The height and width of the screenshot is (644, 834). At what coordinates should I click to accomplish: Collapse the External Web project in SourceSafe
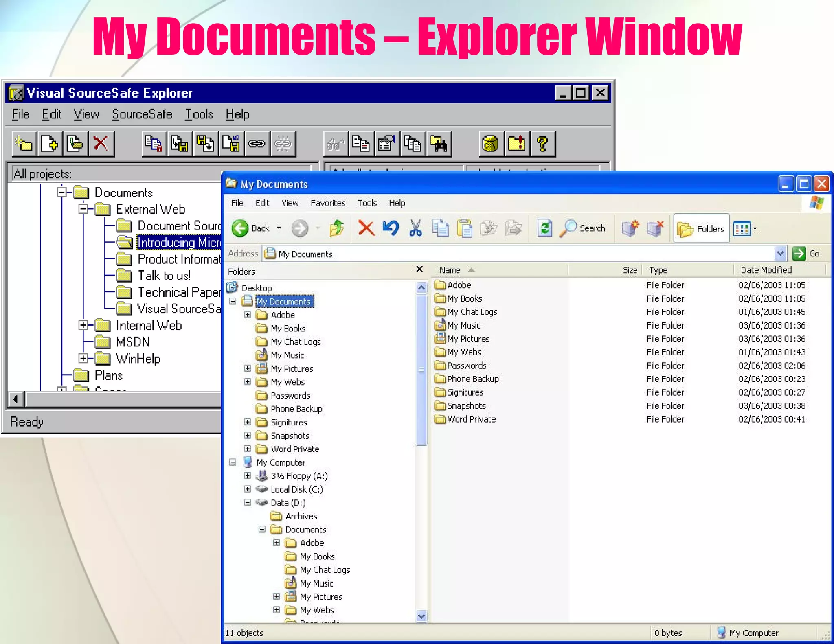[x=83, y=209]
